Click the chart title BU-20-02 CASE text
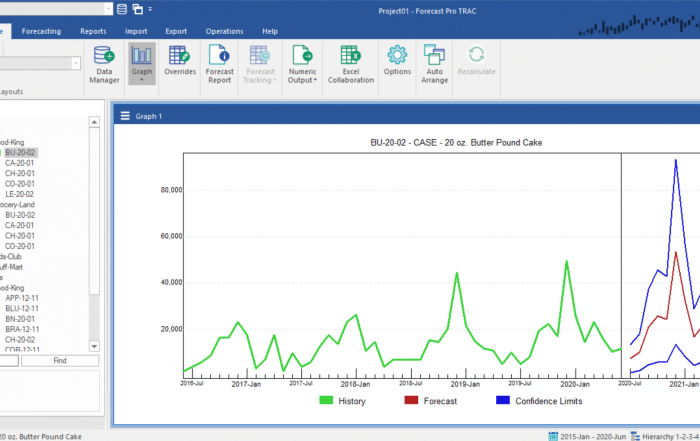Viewport: 700px width, 441px height. coord(456,143)
